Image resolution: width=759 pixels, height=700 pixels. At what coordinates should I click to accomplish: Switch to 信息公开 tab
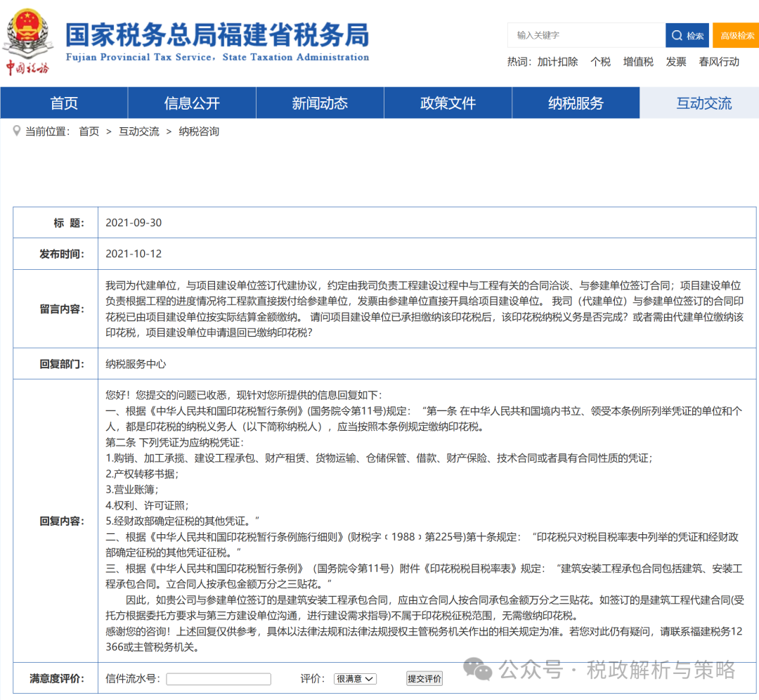point(192,103)
